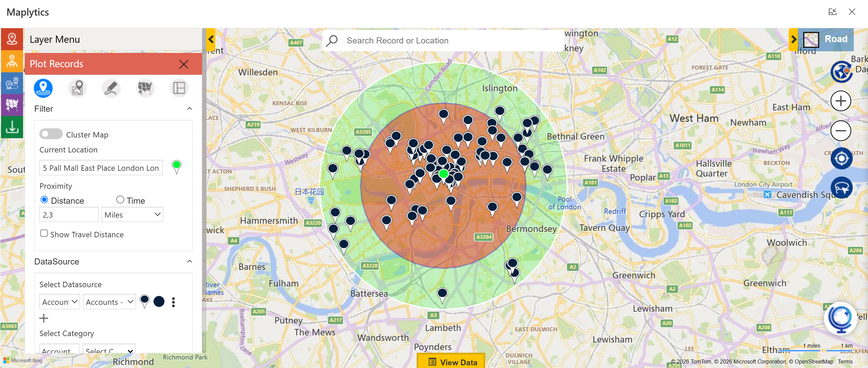Click the Maplytics title text
Screen dimensions: 868x368
(28, 12)
